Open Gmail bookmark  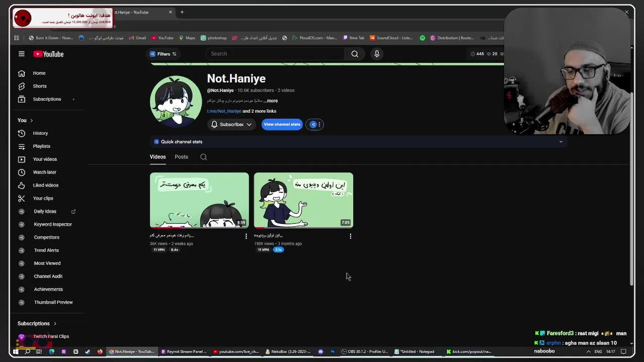(137, 38)
